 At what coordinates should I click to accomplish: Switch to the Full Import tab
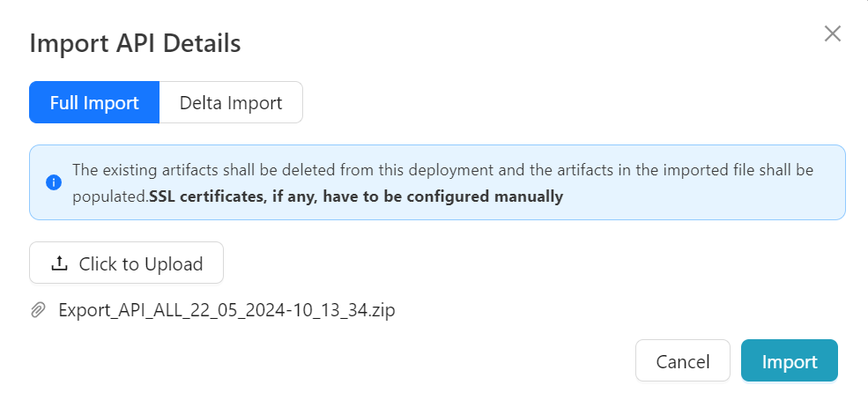tap(94, 102)
